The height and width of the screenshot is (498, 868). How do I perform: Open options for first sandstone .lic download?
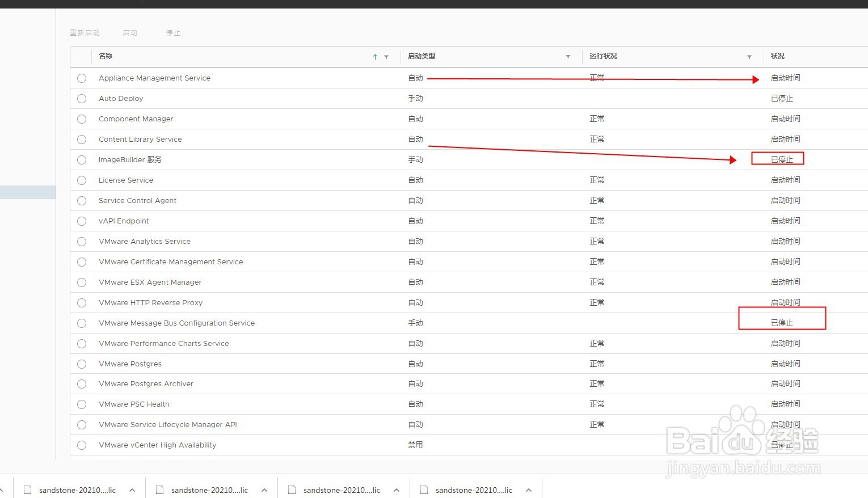tap(132, 490)
